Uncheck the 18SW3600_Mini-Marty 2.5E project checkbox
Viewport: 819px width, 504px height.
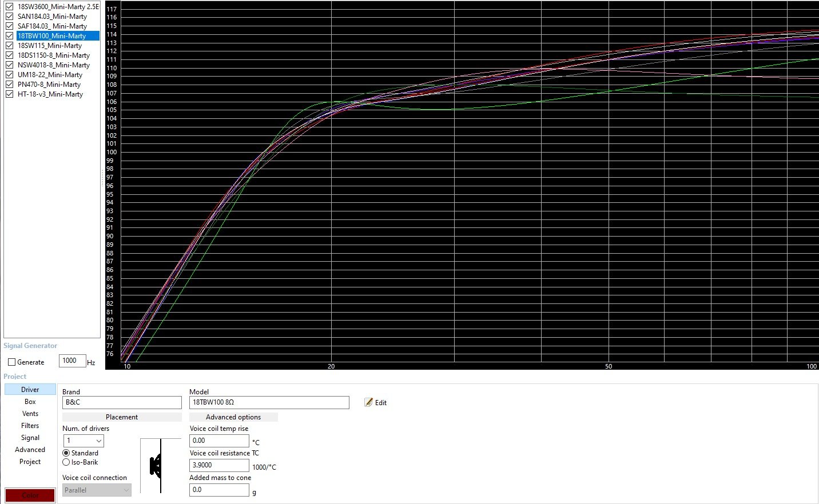tap(10, 7)
